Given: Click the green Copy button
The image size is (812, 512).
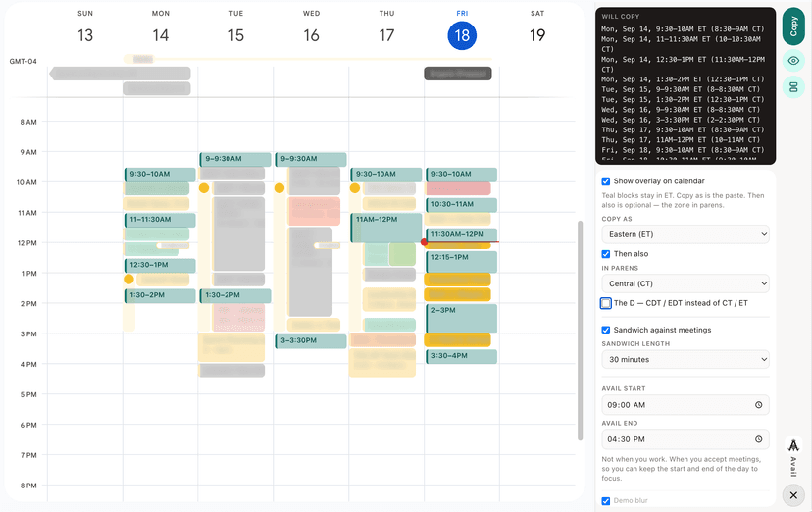Looking at the screenshot, I should click(x=793, y=26).
